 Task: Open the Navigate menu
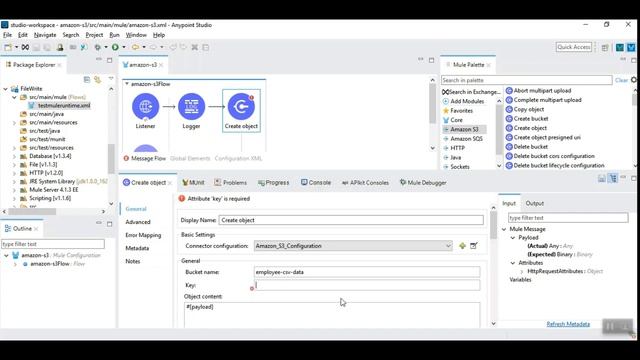tap(45, 35)
